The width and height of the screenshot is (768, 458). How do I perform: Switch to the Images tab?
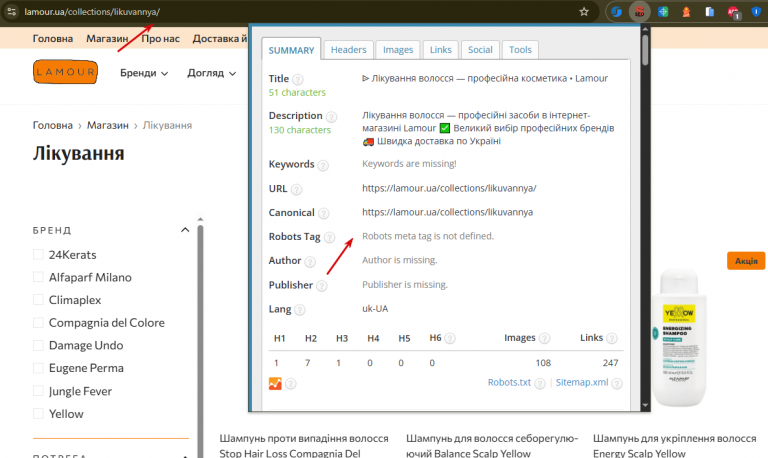click(398, 49)
